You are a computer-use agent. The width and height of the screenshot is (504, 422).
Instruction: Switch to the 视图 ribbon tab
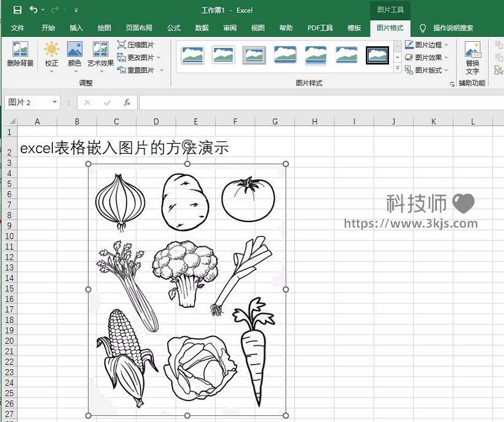(258, 28)
